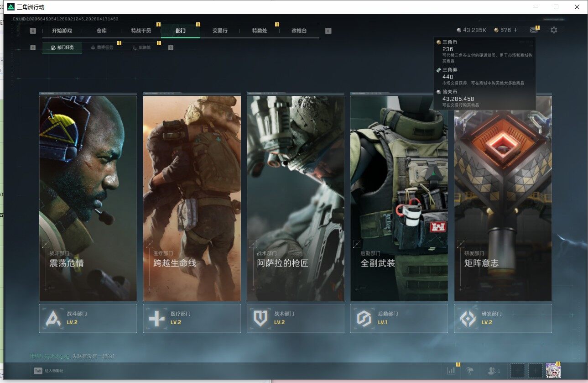Click the CN UID text at top

(66, 19)
